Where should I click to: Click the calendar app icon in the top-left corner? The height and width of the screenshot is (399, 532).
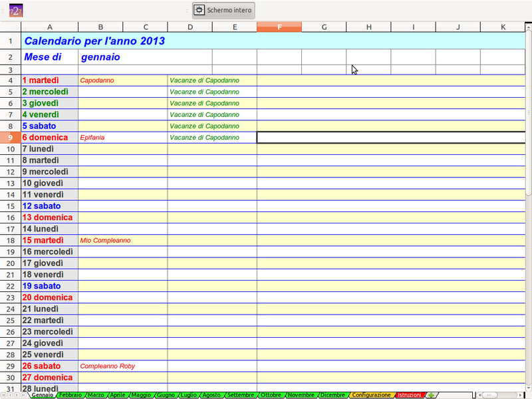click(15, 11)
